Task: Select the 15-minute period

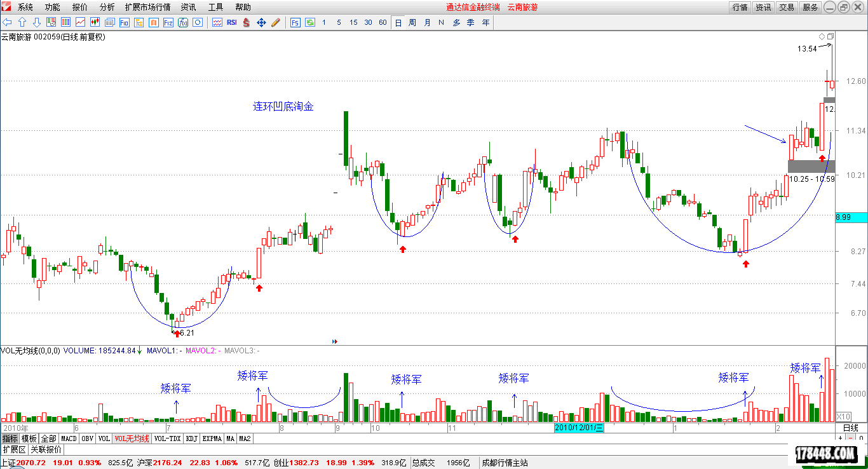Action: (353, 22)
